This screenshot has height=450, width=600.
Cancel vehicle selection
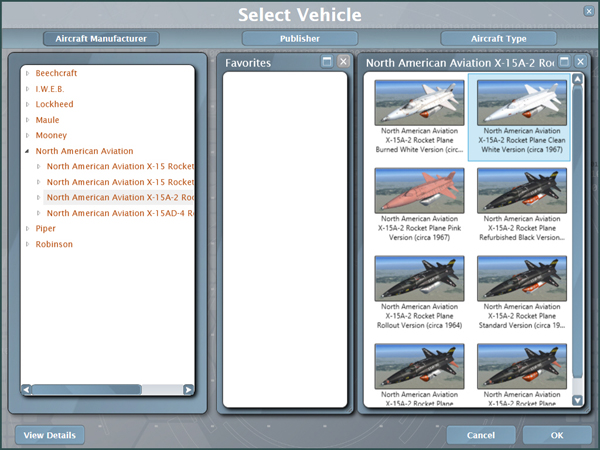(x=481, y=435)
